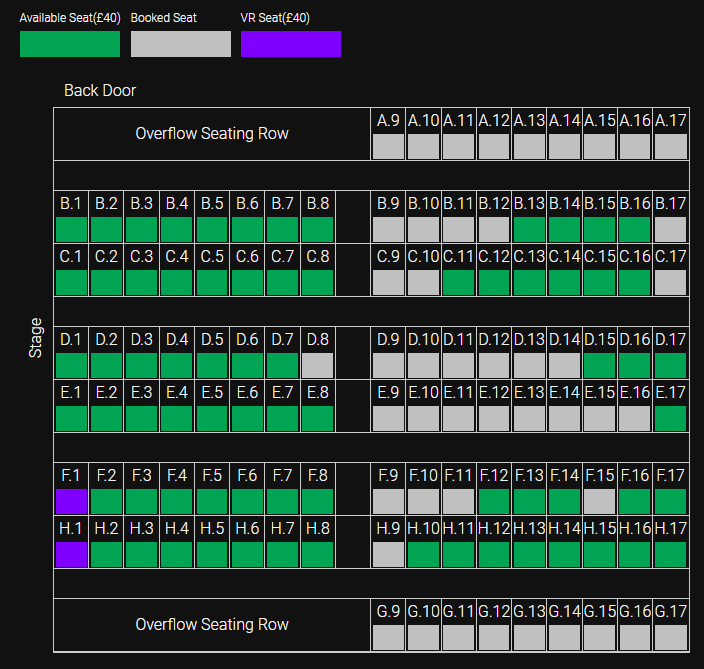Select available seat B.13

click(x=530, y=229)
